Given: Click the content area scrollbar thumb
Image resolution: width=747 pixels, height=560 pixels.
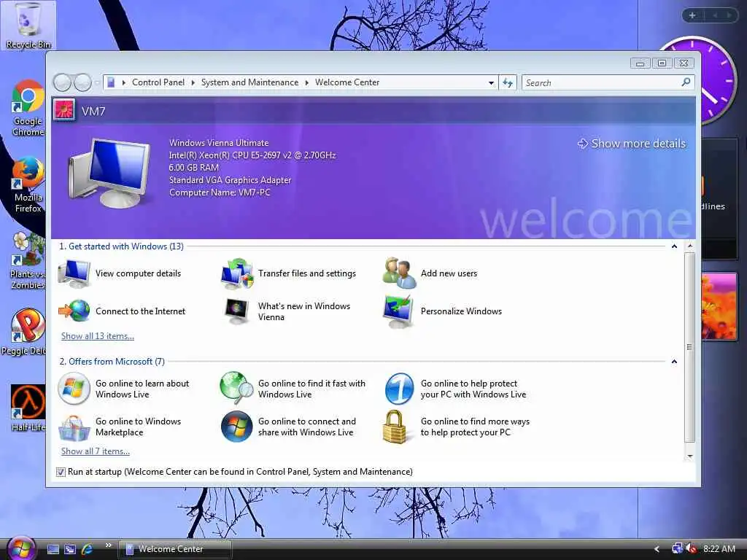Looking at the screenshot, I should 689,347.
